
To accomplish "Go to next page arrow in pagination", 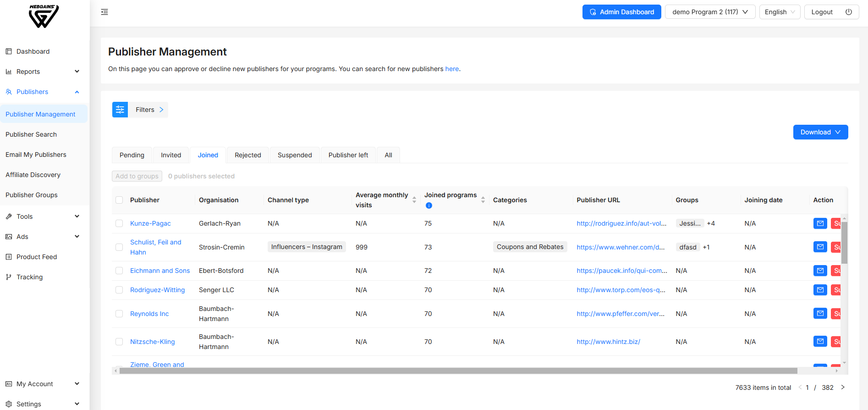I will [843, 388].
